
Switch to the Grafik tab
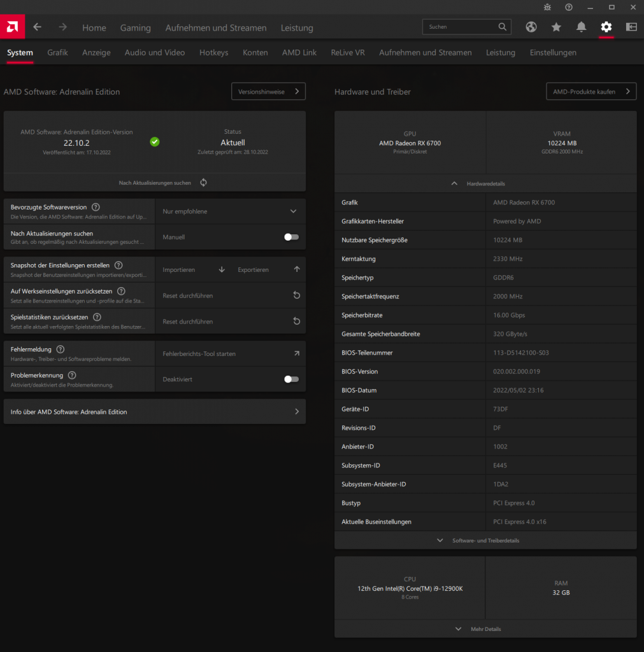coord(57,53)
